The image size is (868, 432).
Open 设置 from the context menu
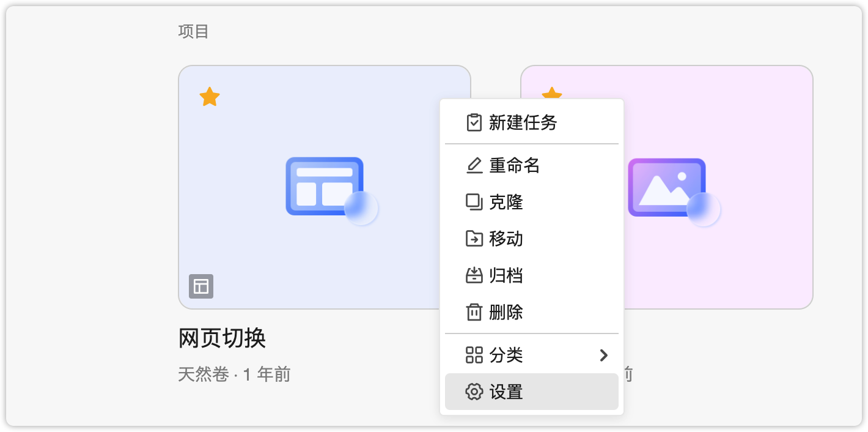506,392
